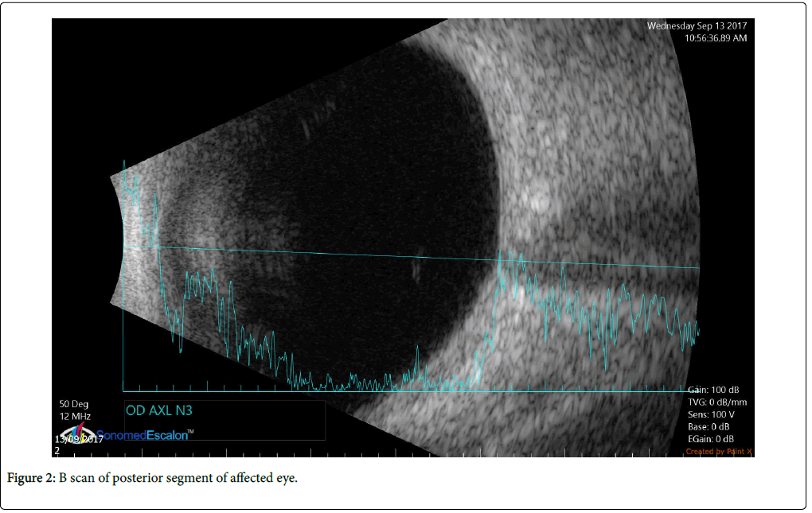Image resolution: width=812 pixels, height=513 pixels.
Task: Click the Sens: 100 V value
Action: 713,414
